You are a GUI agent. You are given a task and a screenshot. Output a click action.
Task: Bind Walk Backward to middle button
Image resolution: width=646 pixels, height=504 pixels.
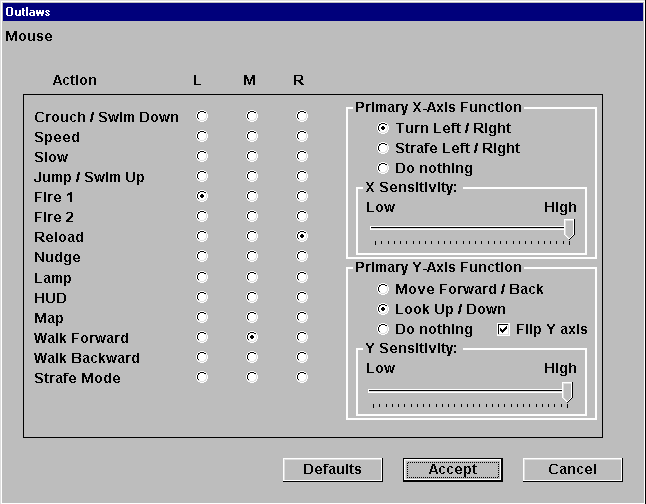tap(252, 357)
